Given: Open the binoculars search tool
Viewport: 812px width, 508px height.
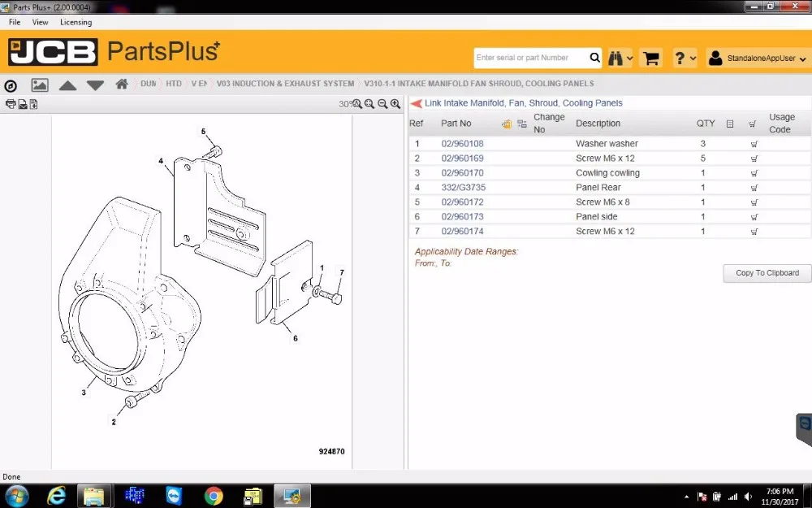Looking at the screenshot, I should (615, 58).
